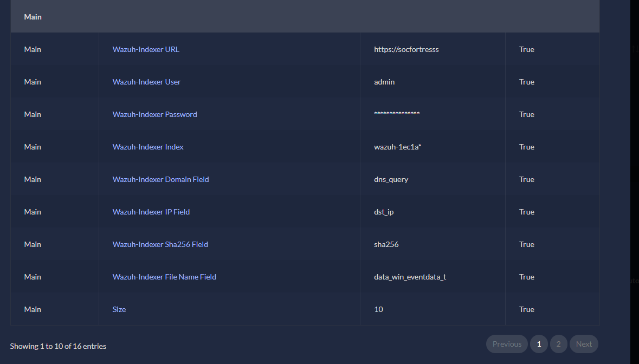Click 'True' in the Wazuh-Indexer Password row

click(526, 114)
